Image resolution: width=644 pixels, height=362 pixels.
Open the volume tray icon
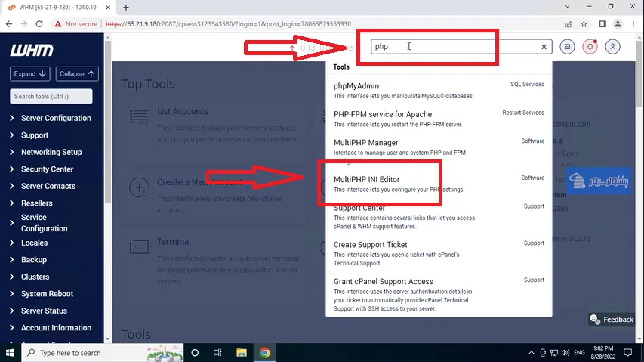565,352
